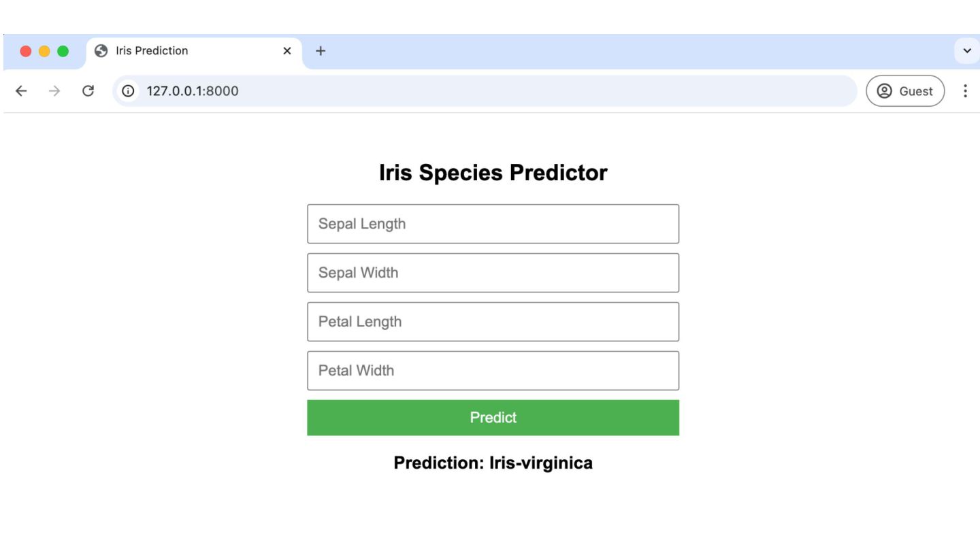
Task: Focus the Sepal Width input field
Action: pos(493,273)
